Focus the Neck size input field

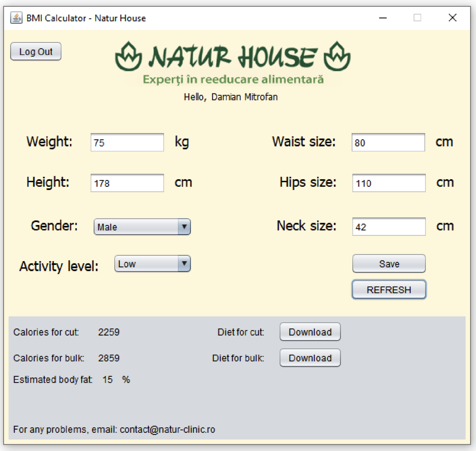click(x=389, y=227)
